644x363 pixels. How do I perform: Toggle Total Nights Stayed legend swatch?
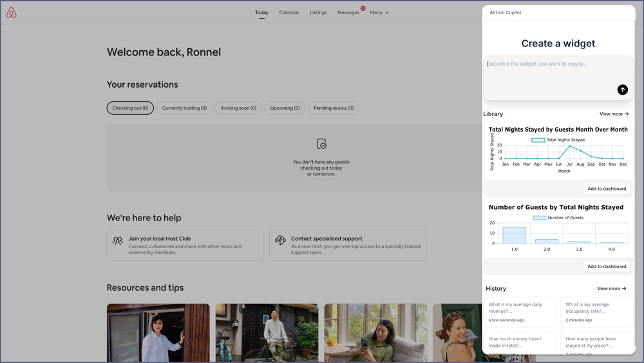(538, 140)
